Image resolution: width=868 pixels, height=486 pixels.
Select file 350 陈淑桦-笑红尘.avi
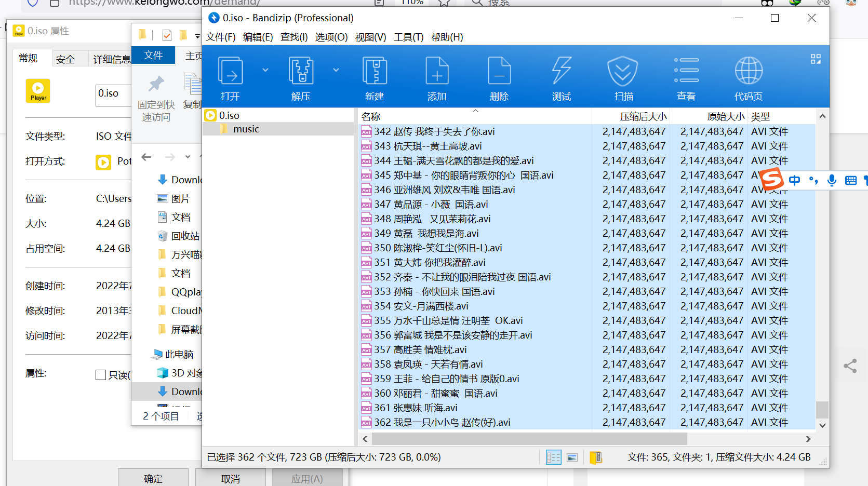click(x=438, y=248)
